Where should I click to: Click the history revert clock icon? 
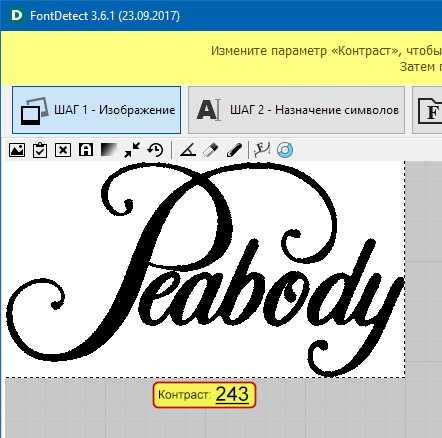[x=155, y=150]
